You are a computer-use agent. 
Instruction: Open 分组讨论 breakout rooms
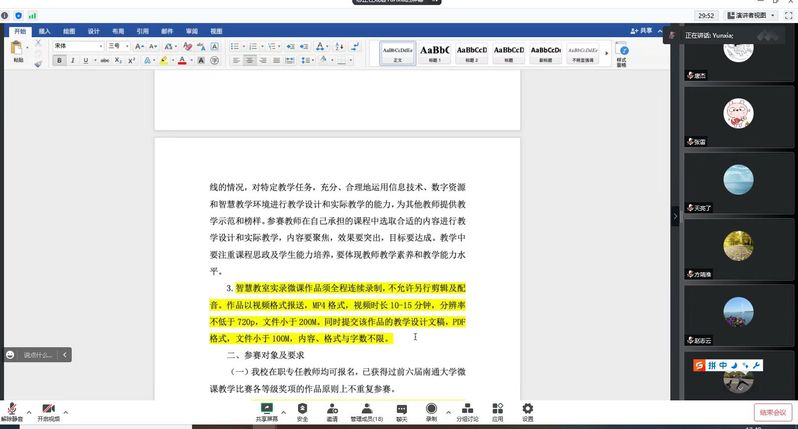468,409
